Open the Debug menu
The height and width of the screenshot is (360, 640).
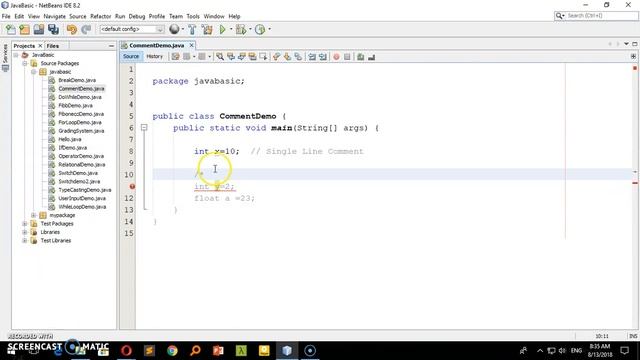[137, 16]
